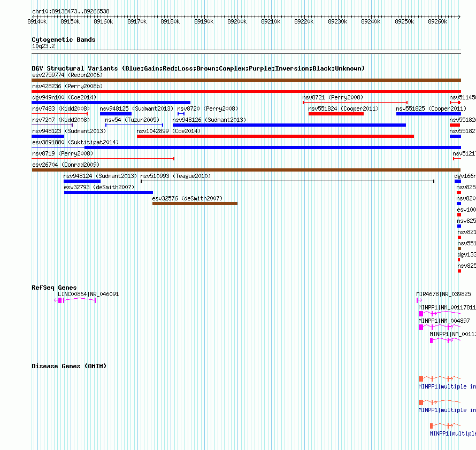Click the chr10:89138473..89266538 coordinate label
Screen dimensions: 476x450
point(71,11)
